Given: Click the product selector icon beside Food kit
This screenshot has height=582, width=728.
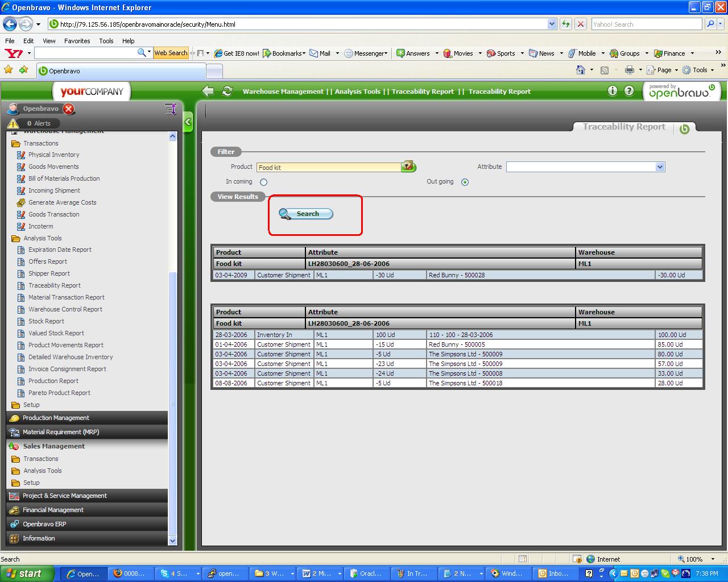Looking at the screenshot, I should click(x=408, y=167).
